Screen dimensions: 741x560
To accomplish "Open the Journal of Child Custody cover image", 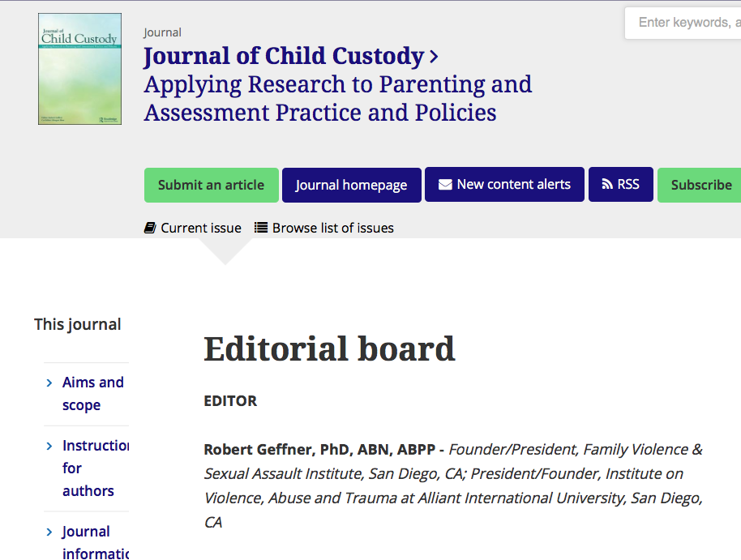I will tap(79, 69).
